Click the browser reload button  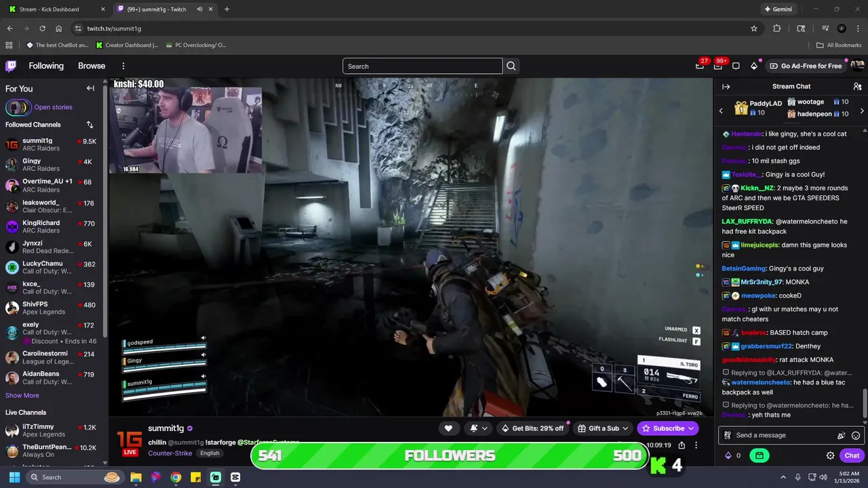[x=42, y=28]
